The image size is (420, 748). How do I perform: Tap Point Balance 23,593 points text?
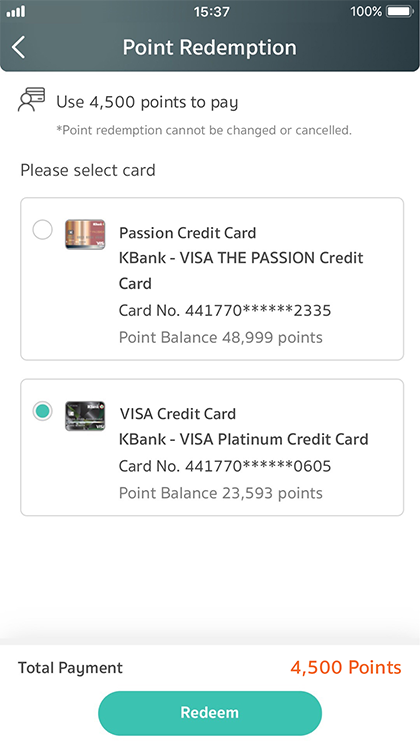[220, 493]
